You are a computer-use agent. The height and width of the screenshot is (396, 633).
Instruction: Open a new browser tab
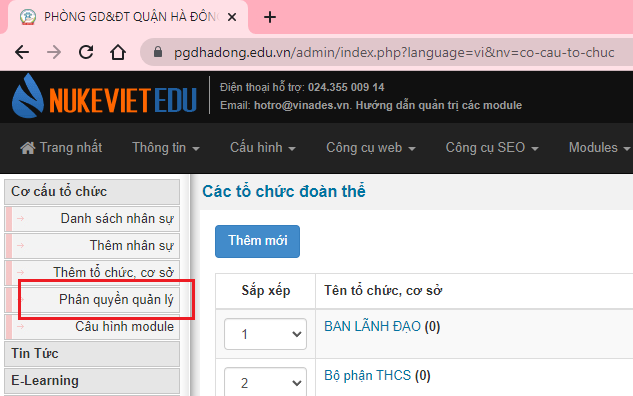pyautogui.click(x=270, y=17)
